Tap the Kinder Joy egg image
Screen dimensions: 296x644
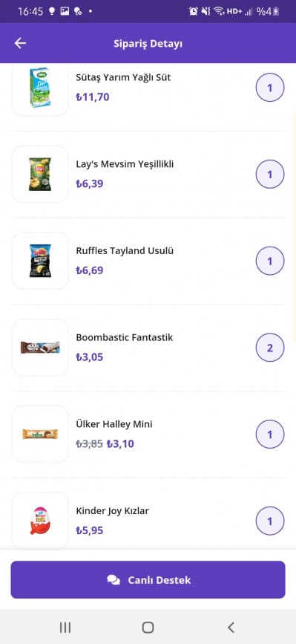click(x=40, y=521)
